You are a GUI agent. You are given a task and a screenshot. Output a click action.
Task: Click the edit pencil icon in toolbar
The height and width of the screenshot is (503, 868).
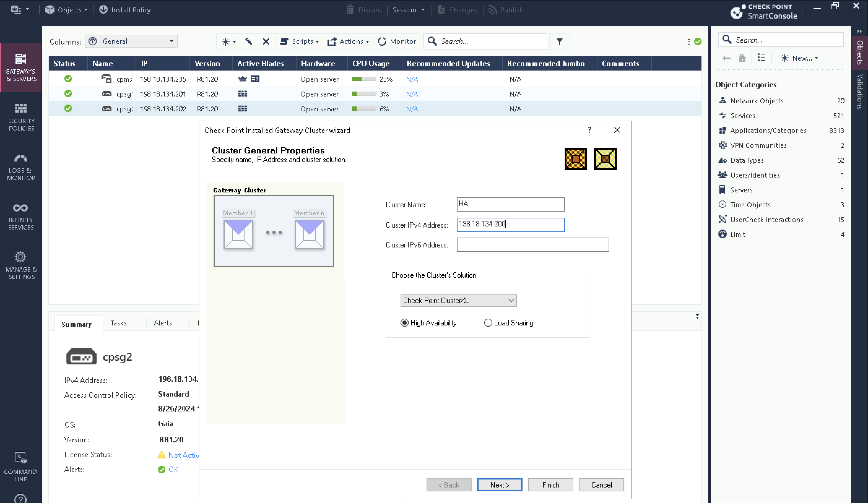point(249,42)
